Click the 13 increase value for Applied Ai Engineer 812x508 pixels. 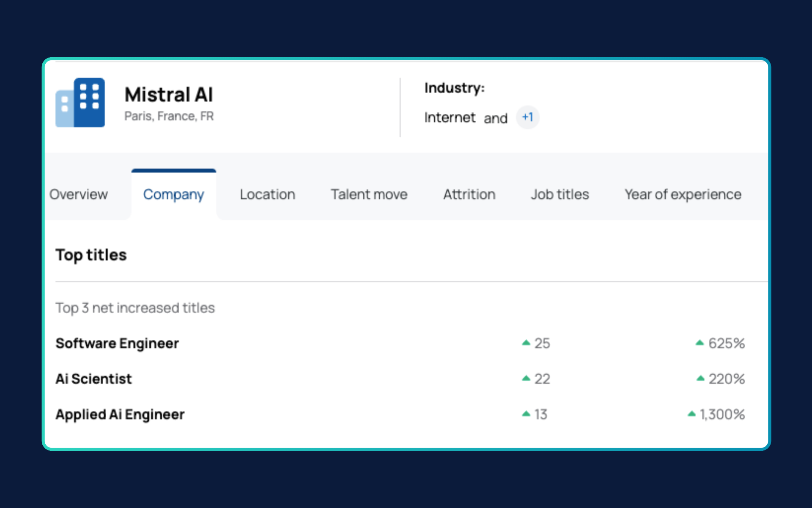point(541,414)
